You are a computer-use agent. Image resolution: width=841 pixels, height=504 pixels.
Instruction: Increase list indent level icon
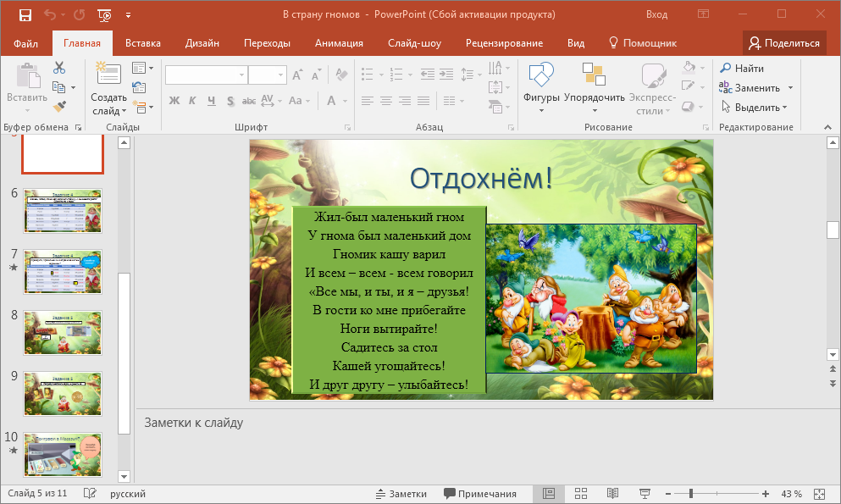tap(446, 74)
